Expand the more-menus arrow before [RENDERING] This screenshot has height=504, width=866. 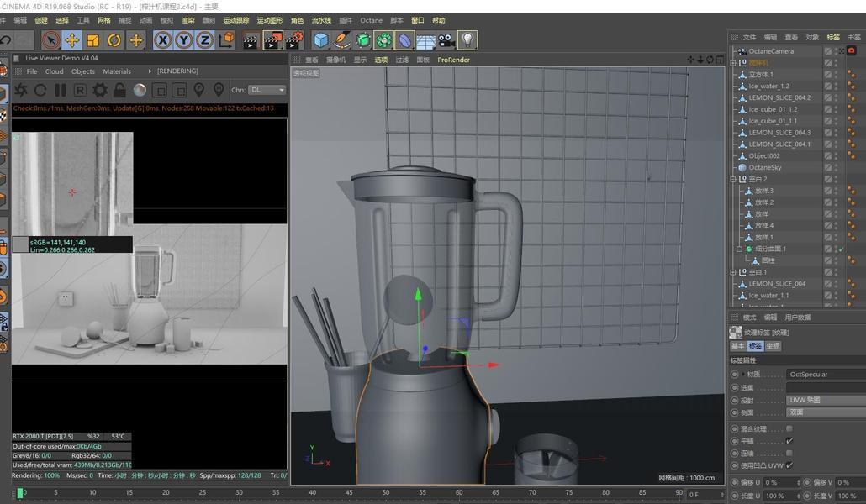pyautogui.click(x=150, y=71)
